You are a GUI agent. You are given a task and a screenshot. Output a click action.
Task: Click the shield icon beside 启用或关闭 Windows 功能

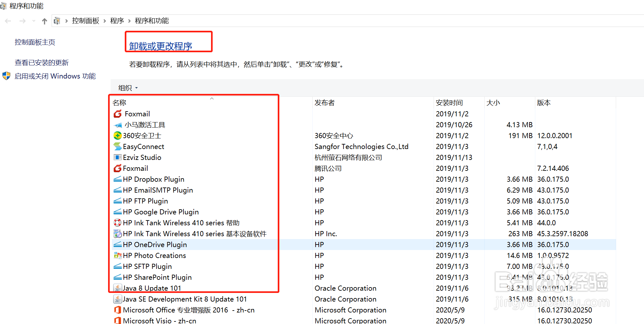tap(6, 76)
